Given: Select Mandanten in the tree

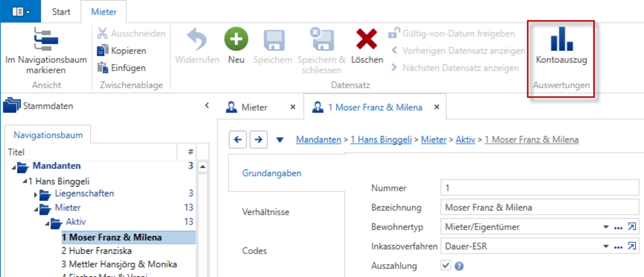Looking at the screenshot, I should [57, 166].
